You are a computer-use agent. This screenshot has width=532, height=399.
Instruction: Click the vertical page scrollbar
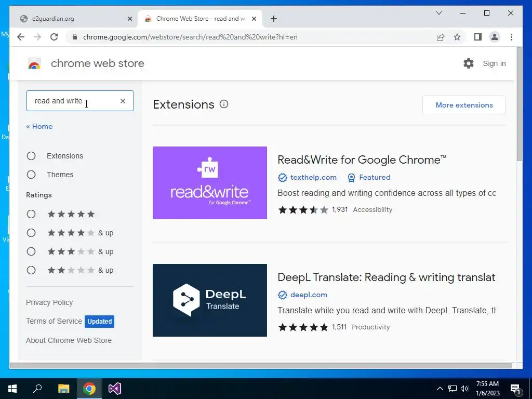click(519, 104)
